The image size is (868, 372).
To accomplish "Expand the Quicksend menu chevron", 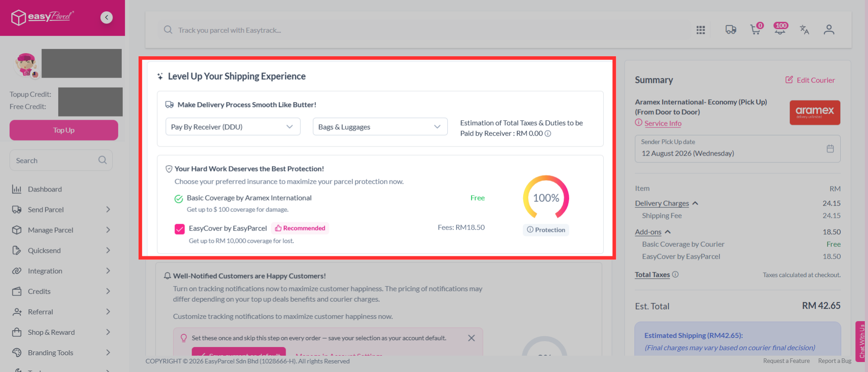I will click(108, 250).
